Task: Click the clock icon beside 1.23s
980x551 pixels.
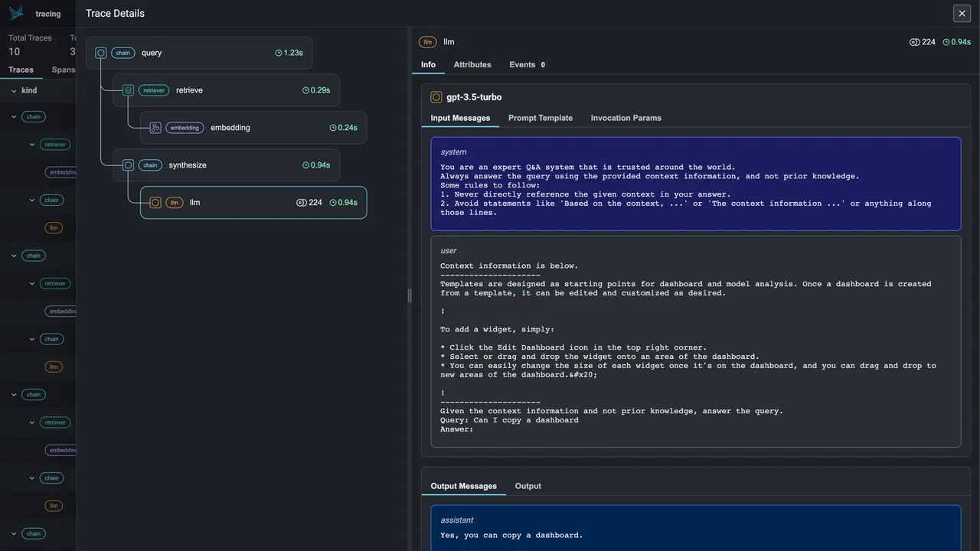Action: (279, 53)
